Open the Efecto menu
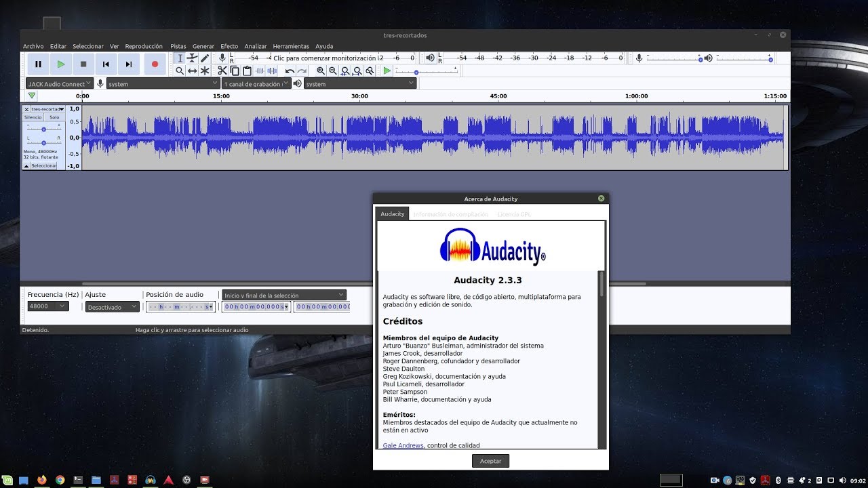This screenshot has height=488, width=868. tap(229, 46)
